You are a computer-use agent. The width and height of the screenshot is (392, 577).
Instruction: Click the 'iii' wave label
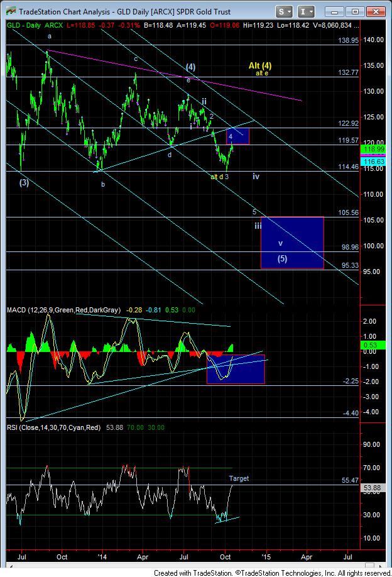(258, 226)
